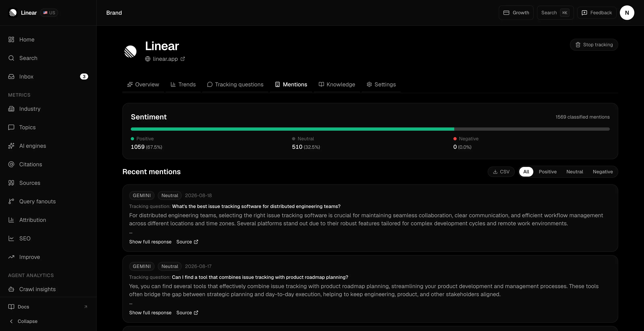This screenshot has height=331, width=644.
Task: Click the large Linear brand logo
Action: tap(130, 52)
